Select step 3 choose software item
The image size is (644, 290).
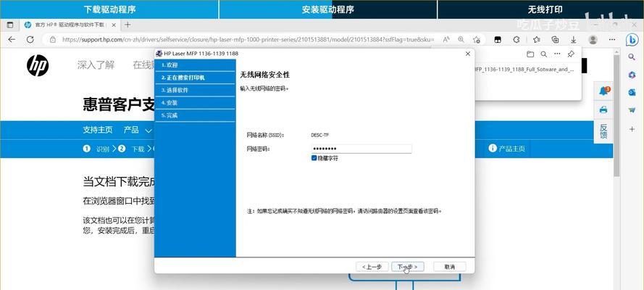(195, 91)
